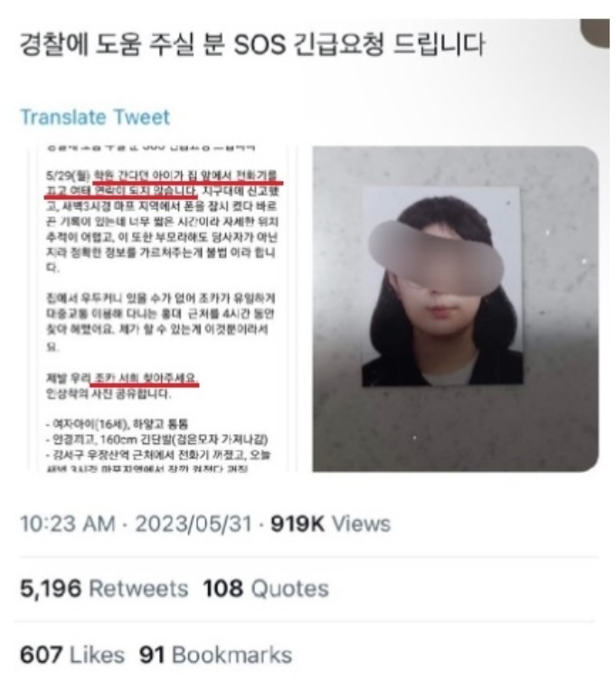
Task: Open the 5,196 Retweets list
Action: [x=104, y=589]
